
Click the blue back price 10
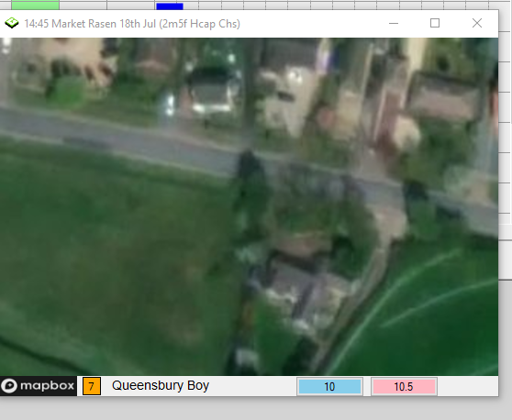(329, 387)
